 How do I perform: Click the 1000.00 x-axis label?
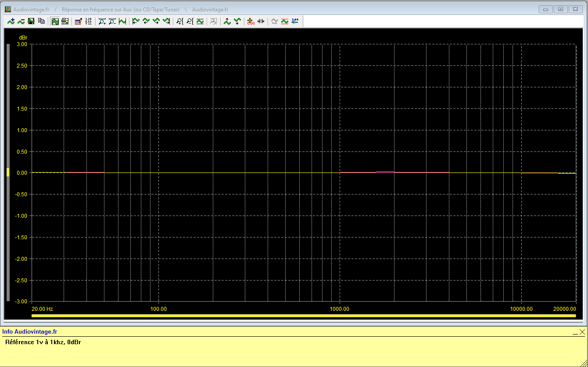(x=340, y=309)
